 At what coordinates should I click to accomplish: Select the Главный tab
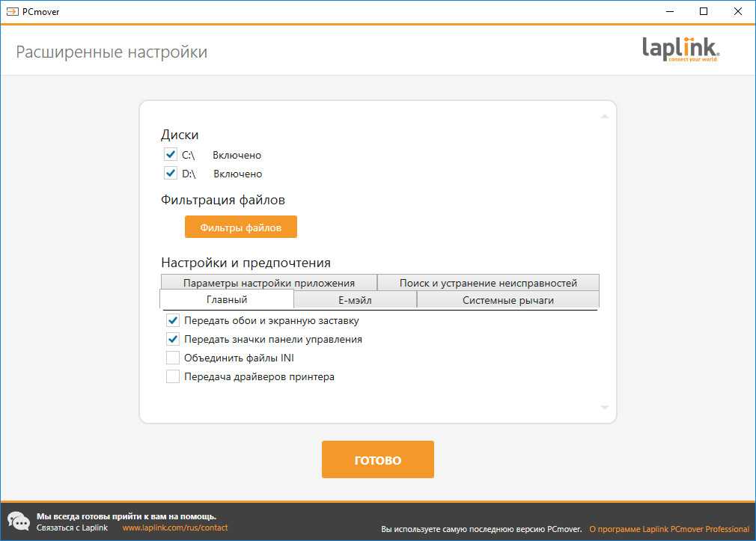pos(227,299)
